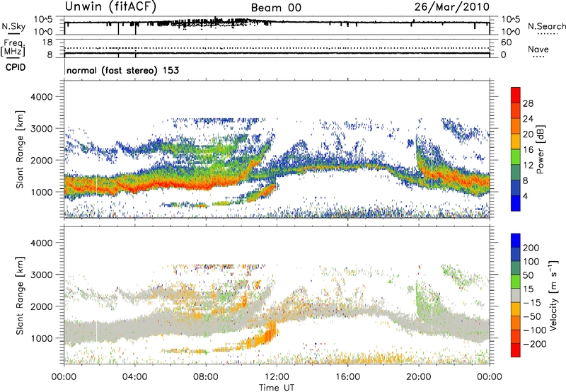Click the date "26/Mar/2010"
The image size is (566, 392).
tap(452, 7)
